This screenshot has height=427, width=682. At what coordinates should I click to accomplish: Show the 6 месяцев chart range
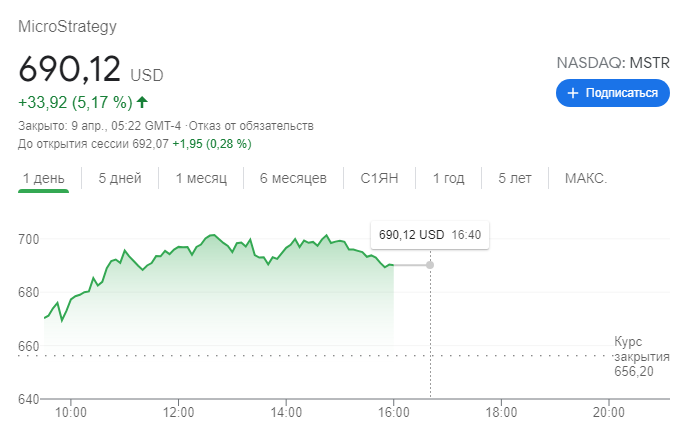(293, 178)
